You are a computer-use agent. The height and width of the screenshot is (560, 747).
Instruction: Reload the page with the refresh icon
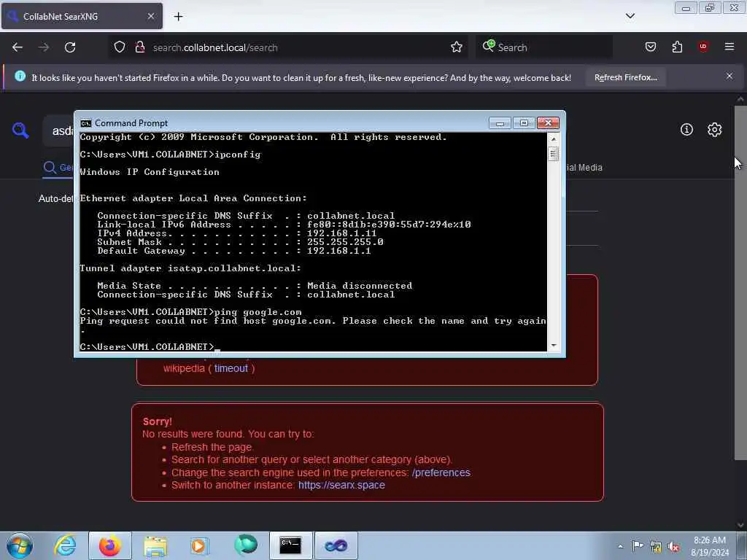tap(70, 47)
